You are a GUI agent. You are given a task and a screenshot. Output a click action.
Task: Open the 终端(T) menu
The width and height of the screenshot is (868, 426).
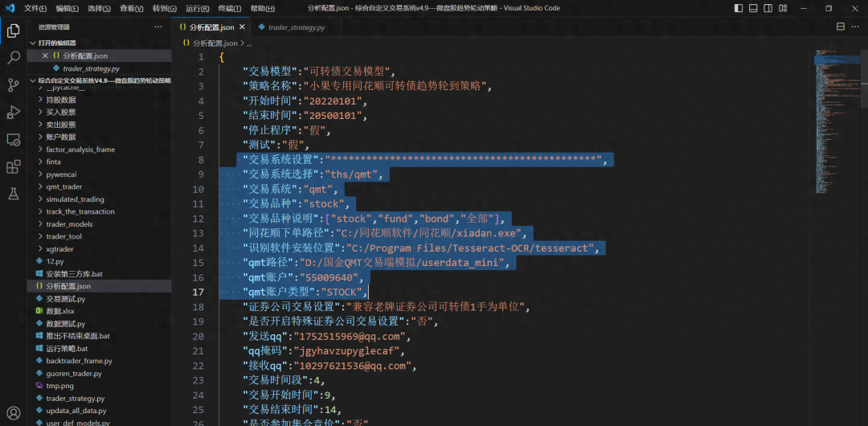[x=230, y=8]
